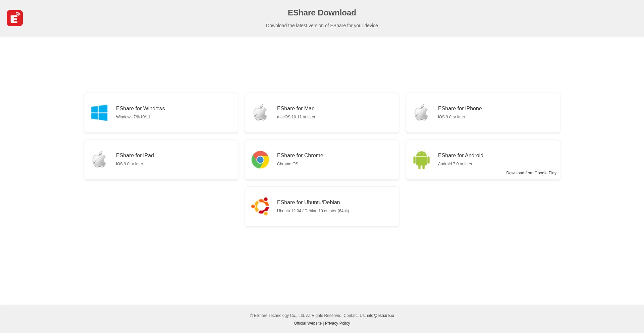Click the green Android robot icon
This screenshot has width=644, height=333.
pyautogui.click(x=421, y=160)
